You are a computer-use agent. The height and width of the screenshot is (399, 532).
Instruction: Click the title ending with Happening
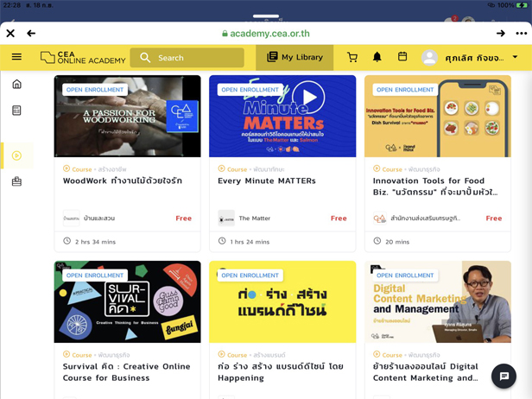(281, 372)
